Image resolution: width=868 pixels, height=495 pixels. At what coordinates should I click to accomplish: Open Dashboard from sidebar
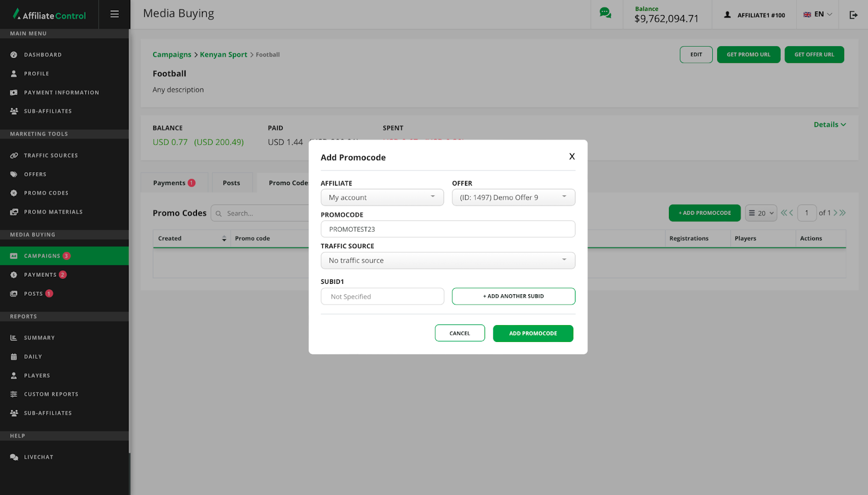42,55
